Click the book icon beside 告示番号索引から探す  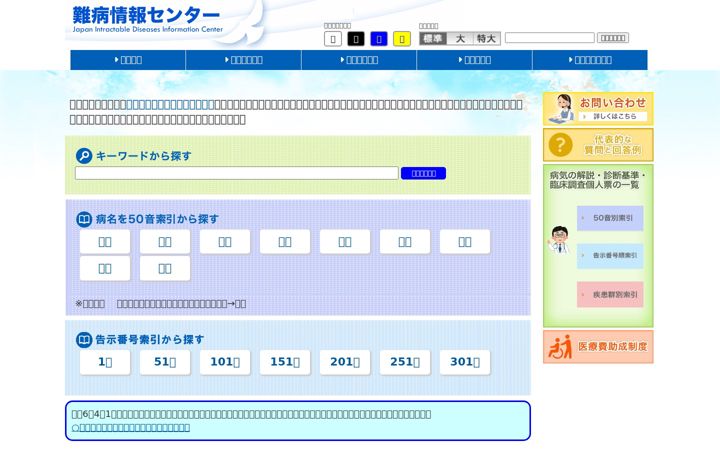84,340
